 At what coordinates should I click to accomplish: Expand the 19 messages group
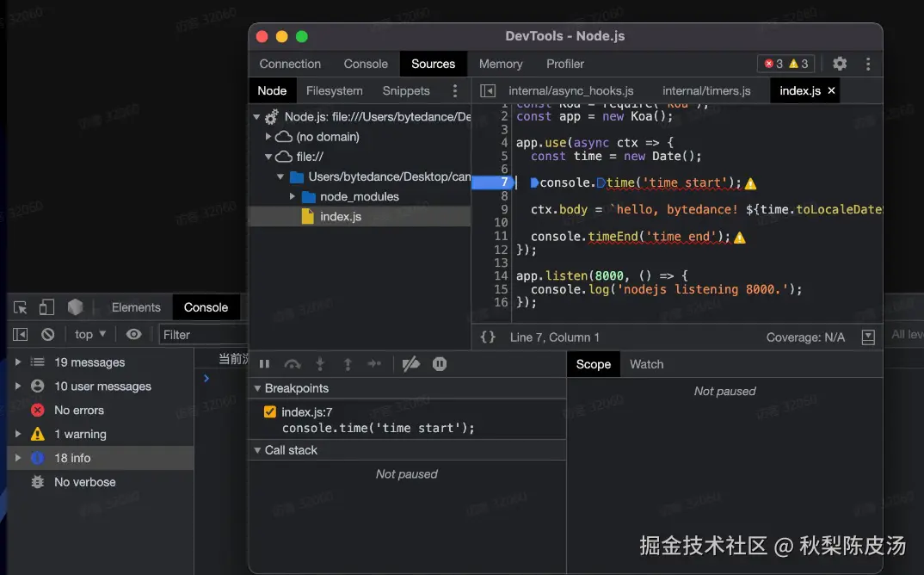(x=18, y=362)
